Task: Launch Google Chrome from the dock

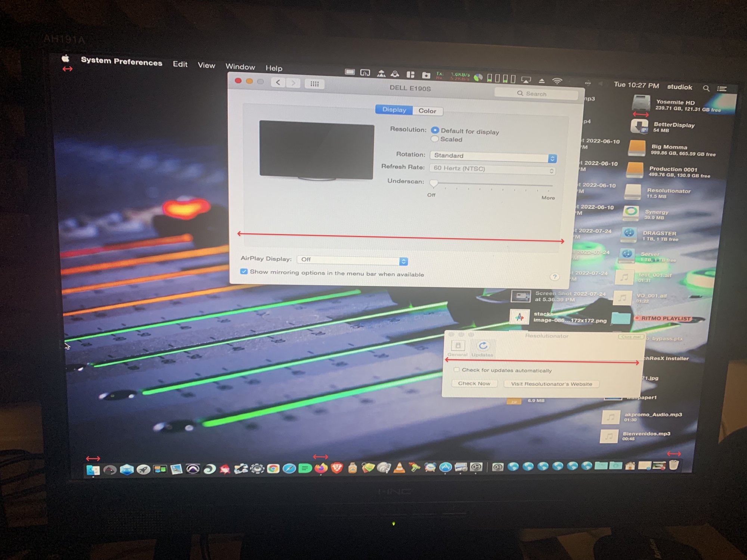Action: pos(273,469)
